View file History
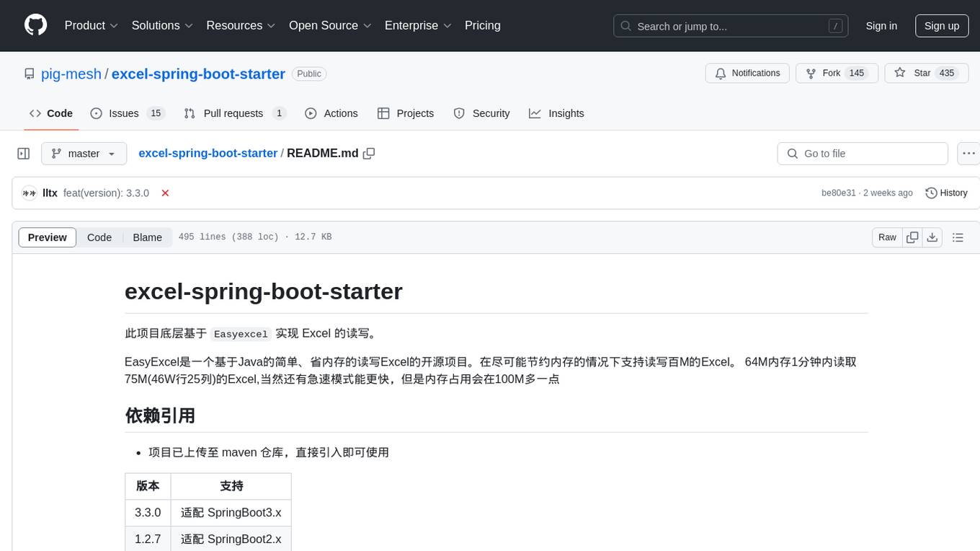The height and width of the screenshot is (551, 980). (x=946, y=193)
